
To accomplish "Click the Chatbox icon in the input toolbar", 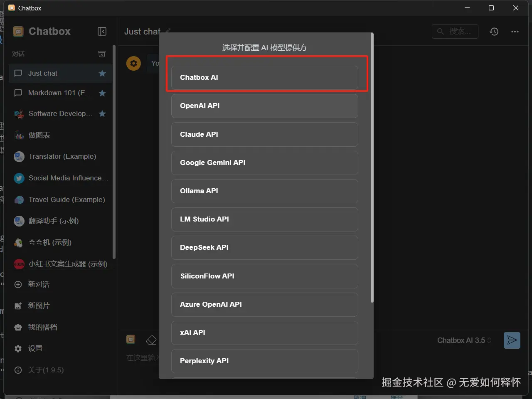I will click(131, 340).
